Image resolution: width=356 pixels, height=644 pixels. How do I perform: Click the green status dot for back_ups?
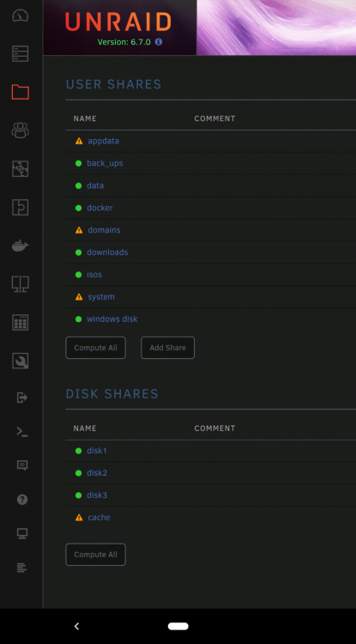tap(79, 163)
